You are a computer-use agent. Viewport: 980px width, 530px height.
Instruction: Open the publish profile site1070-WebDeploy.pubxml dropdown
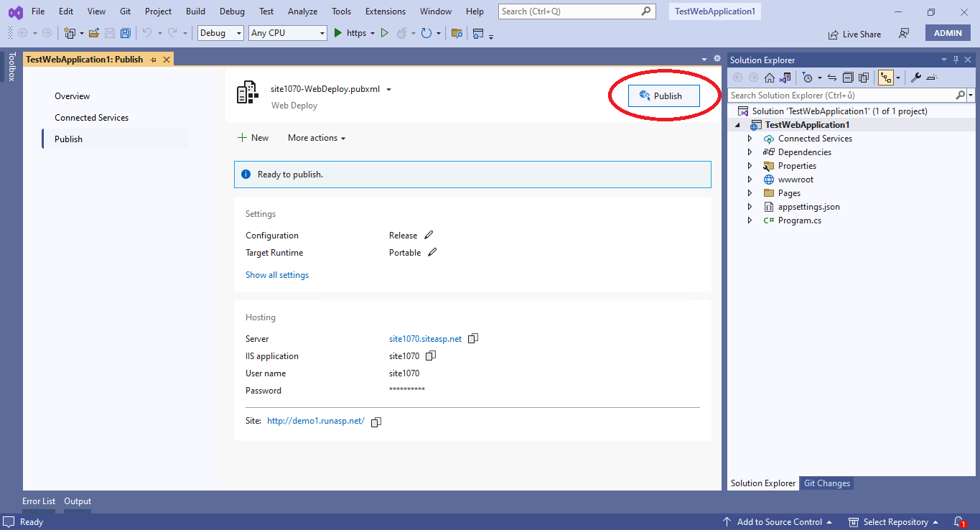point(388,90)
